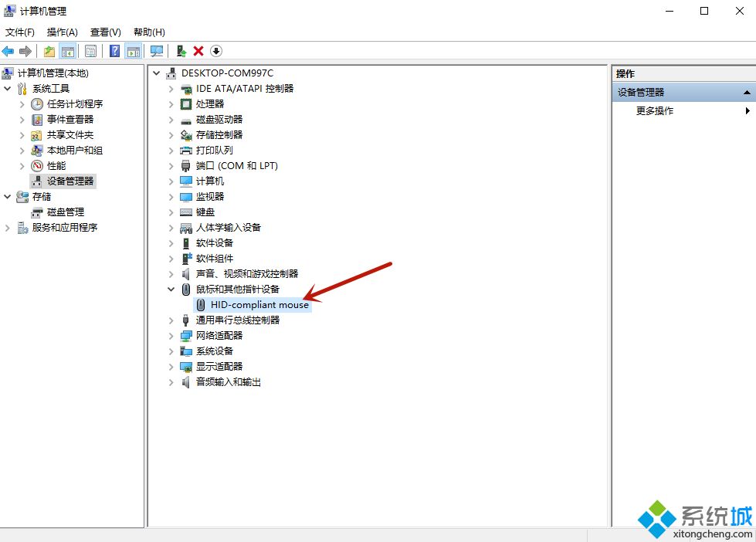Select the HID-compliant mouse device
Viewport: 756px width, 542px height.
click(259, 304)
